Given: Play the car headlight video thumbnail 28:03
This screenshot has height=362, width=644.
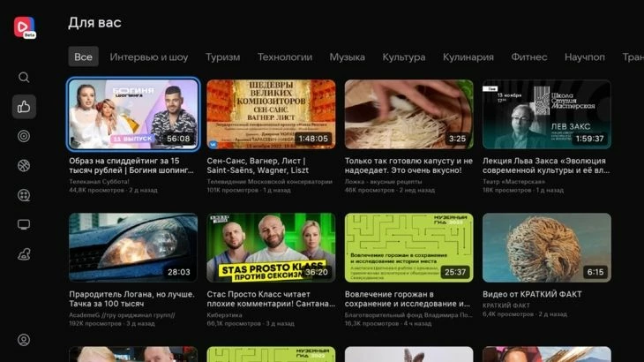Looking at the screenshot, I should (133, 247).
